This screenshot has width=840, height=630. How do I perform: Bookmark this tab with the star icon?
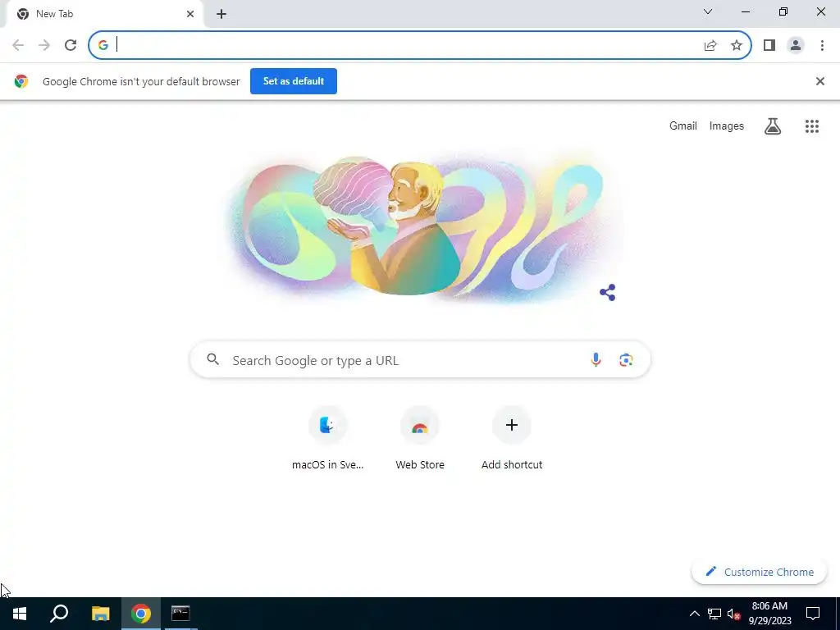click(x=737, y=45)
